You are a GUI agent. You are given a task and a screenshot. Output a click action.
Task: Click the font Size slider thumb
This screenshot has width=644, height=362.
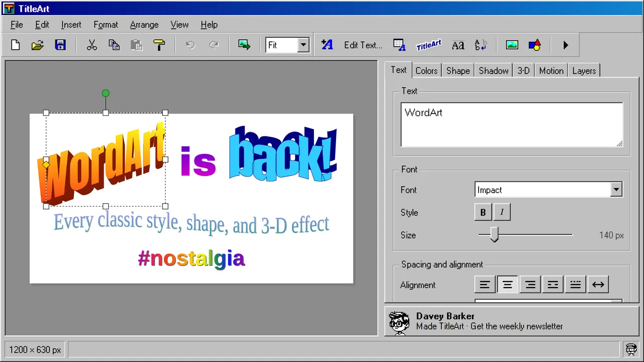[x=494, y=235]
